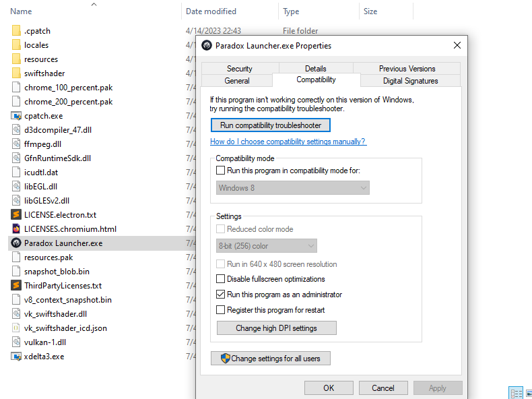
Task: Click Change settings for all users
Action: click(271, 359)
